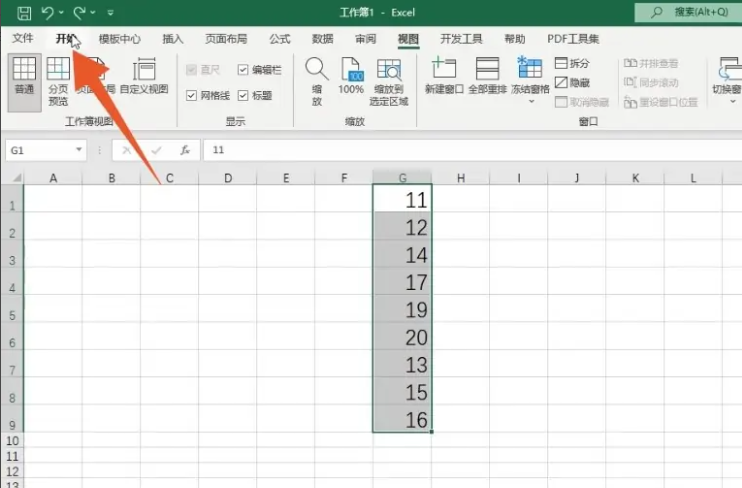The width and height of the screenshot is (742, 488).
Task: Click 取消隐藏 unhide window button
Action: [x=582, y=102]
